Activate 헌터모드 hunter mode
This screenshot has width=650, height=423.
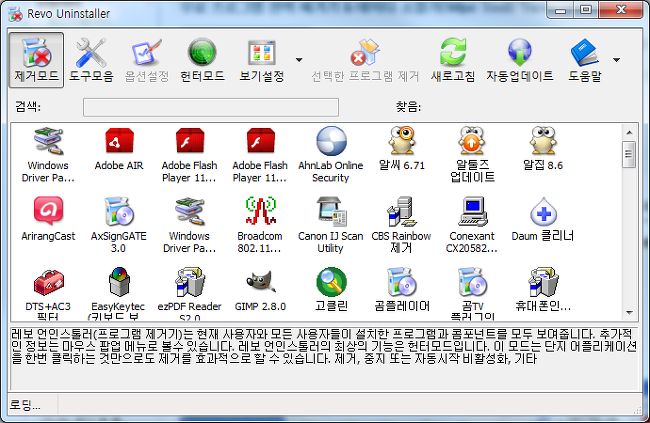pyautogui.click(x=202, y=60)
